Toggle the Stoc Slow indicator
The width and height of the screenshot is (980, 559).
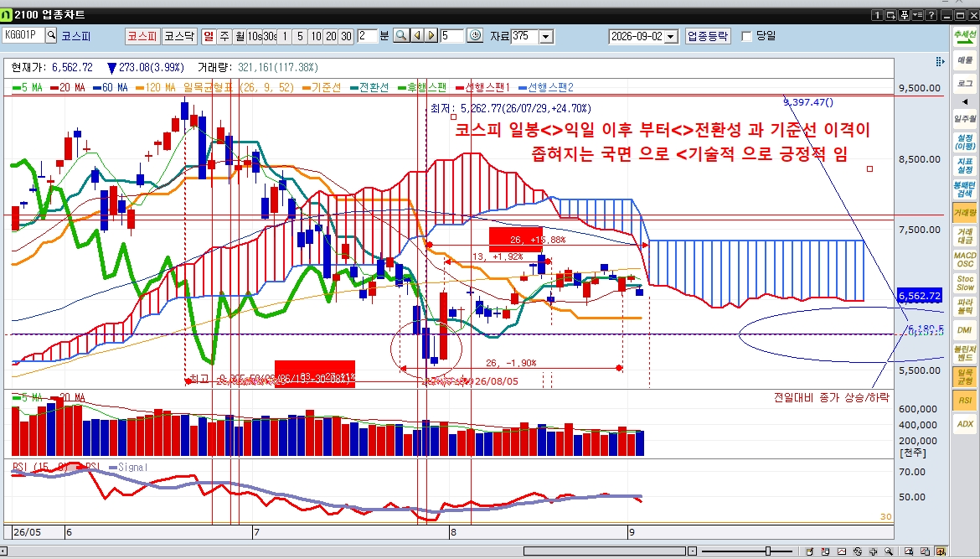pyautogui.click(x=964, y=282)
